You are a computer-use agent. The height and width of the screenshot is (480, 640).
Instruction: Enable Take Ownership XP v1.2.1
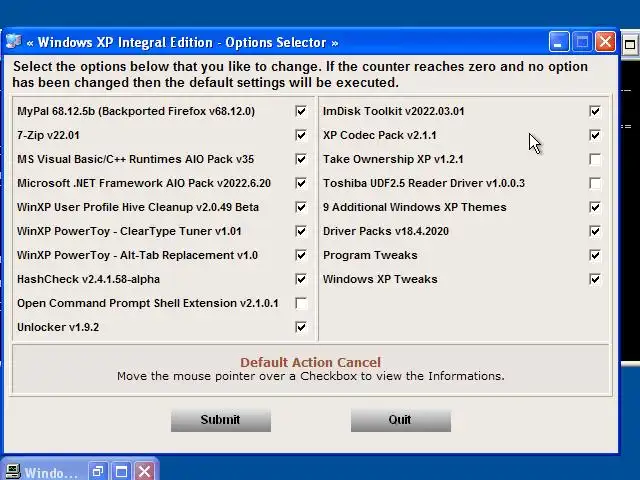click(595, 159)
